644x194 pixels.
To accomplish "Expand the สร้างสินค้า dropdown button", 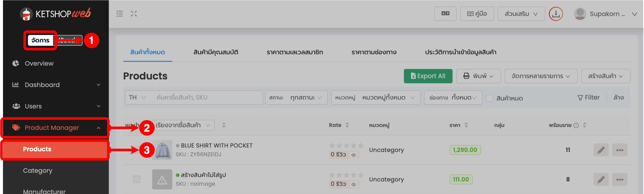I will [x=605, y=76].
